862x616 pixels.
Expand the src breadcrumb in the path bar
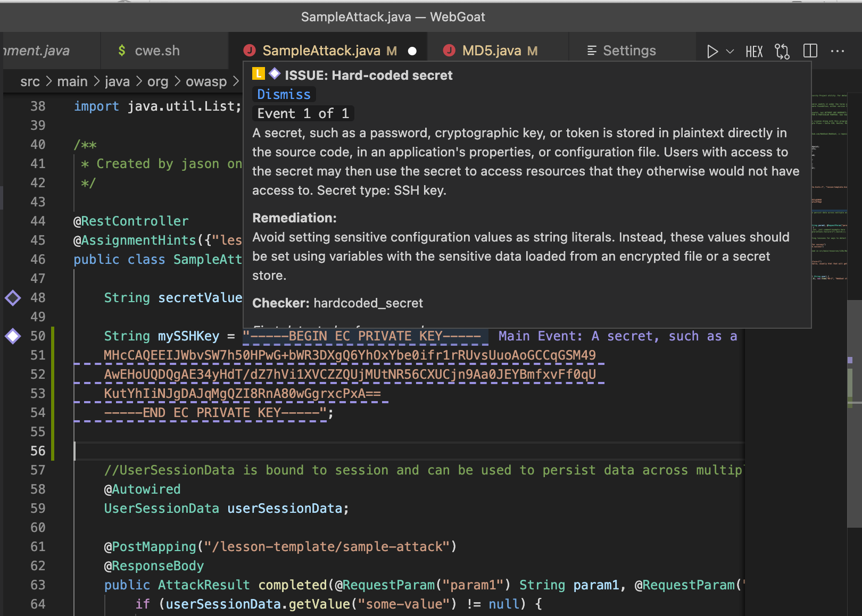coord(30,81)
